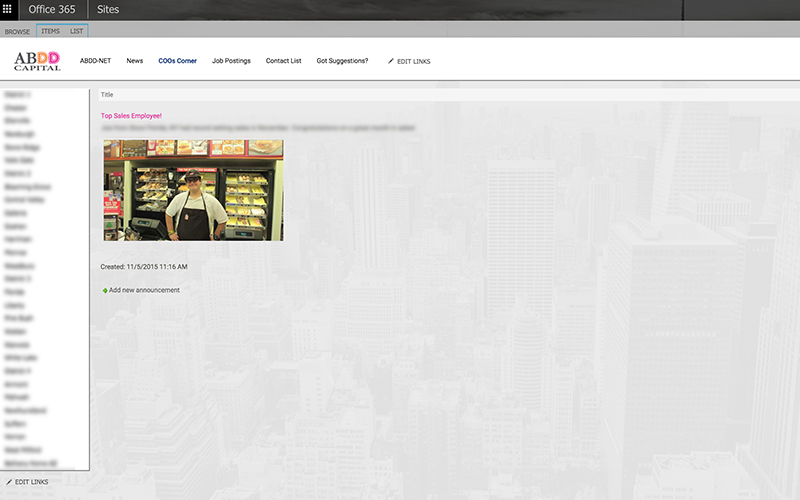This screenshot has width=800, height=500.
Task: Open Job Postings from the navigation bar
Action: [231, 61]
